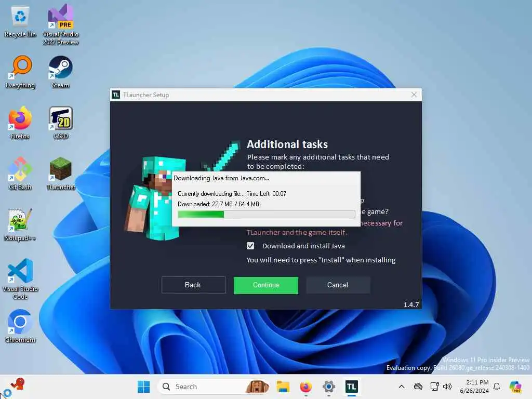Launch Visual Studio Code shortcut
Image resolution: width=532 pixels, height=399 pixels.
point(20,279)
